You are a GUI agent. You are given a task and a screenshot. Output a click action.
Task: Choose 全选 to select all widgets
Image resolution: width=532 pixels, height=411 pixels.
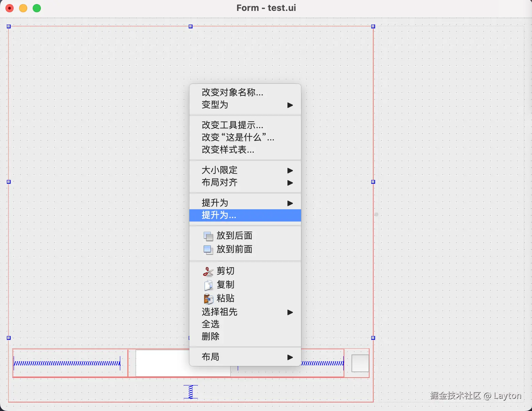(x=210, y=324)
